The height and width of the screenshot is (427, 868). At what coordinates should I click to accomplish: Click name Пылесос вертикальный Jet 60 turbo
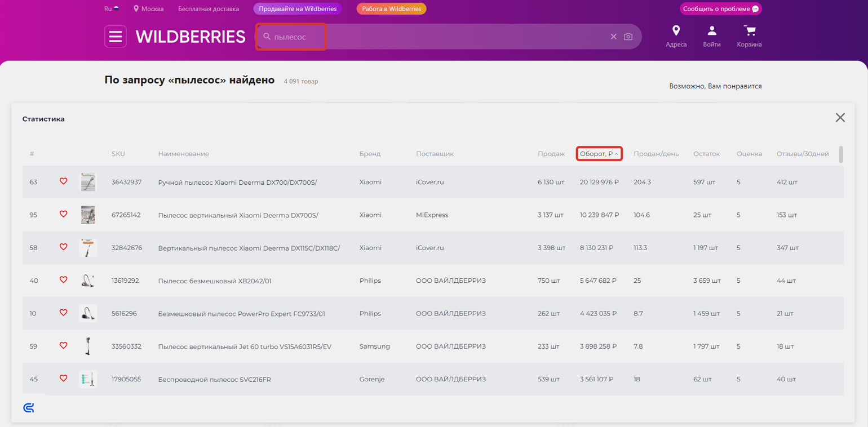pos(245,346)
